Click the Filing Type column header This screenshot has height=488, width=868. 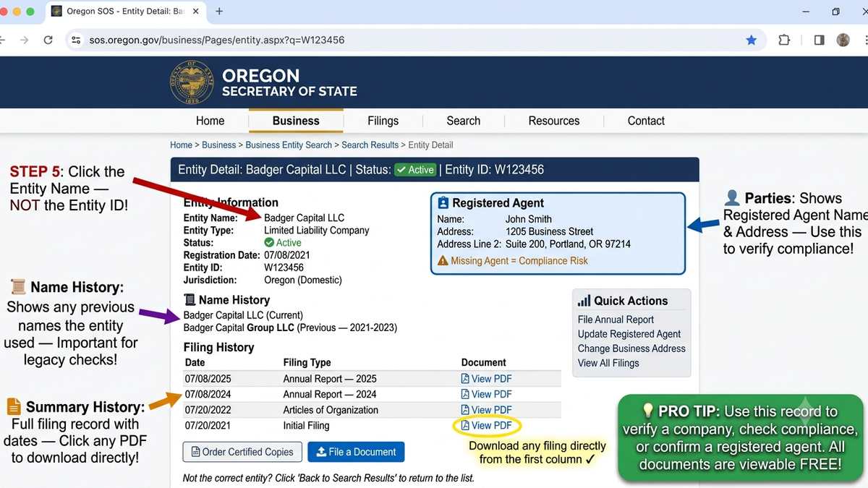[307, 363]
